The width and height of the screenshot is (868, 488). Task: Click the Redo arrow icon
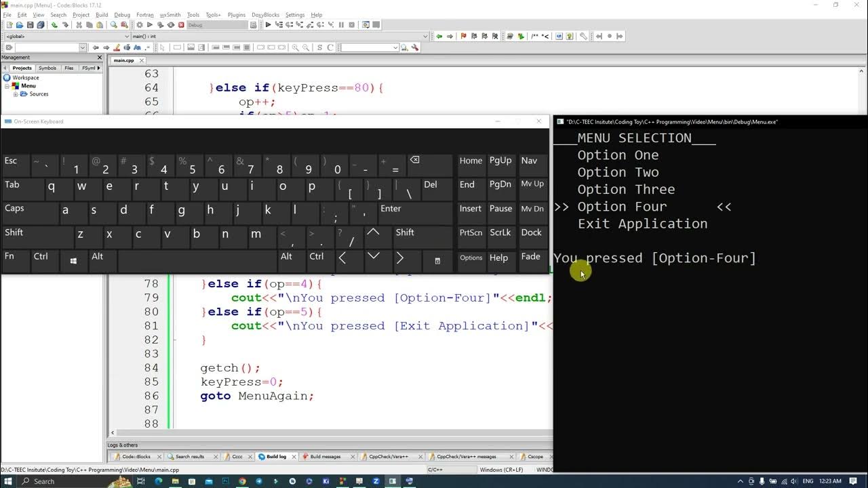point(66,24)
